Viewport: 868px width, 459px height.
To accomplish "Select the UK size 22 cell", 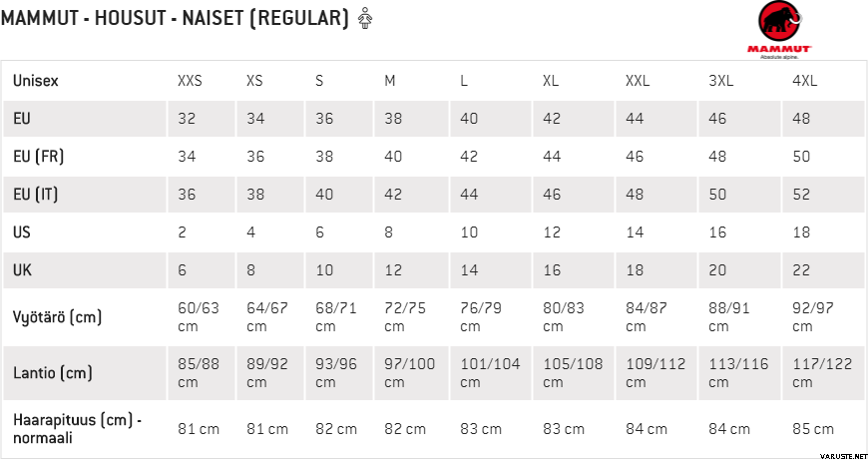I will (x=801, y=270).
